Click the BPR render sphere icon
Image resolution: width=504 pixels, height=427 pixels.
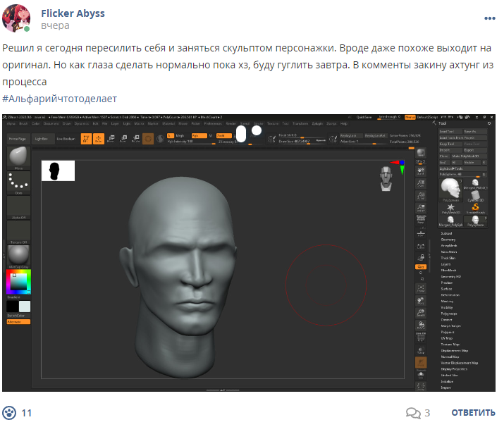421,153
